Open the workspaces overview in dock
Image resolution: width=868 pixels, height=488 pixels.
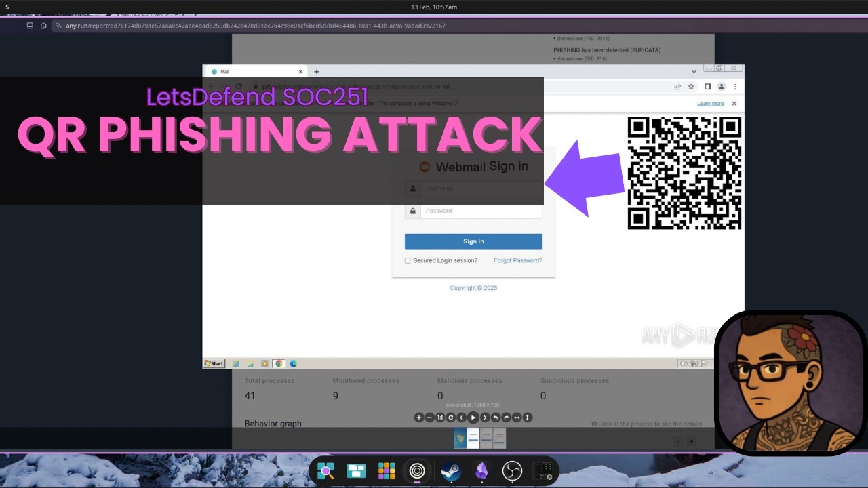pos(356,471)
